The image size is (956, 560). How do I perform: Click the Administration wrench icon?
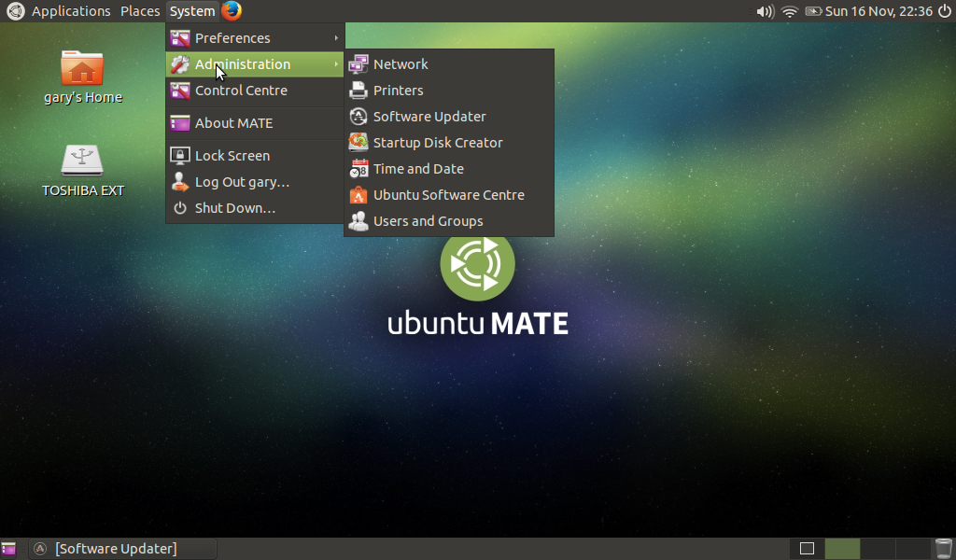180,64
